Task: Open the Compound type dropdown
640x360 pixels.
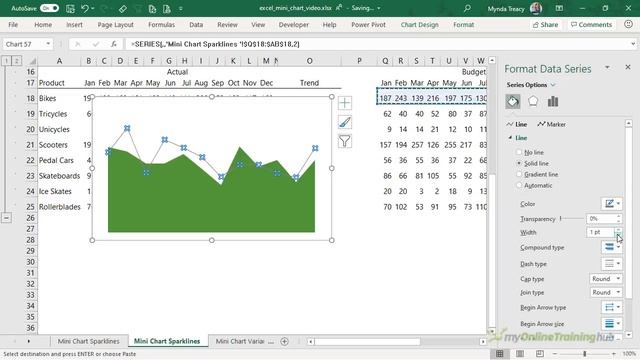Action: [x=611, y=247]
